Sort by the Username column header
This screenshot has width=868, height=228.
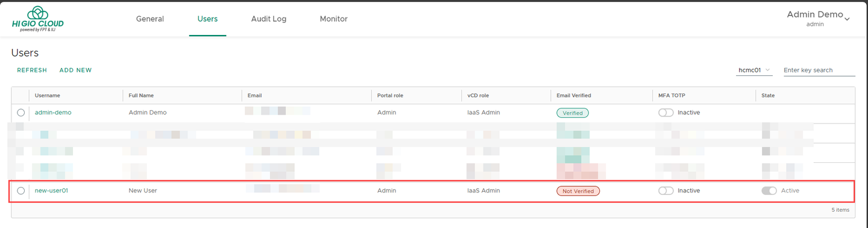click(x=48, y=95)
